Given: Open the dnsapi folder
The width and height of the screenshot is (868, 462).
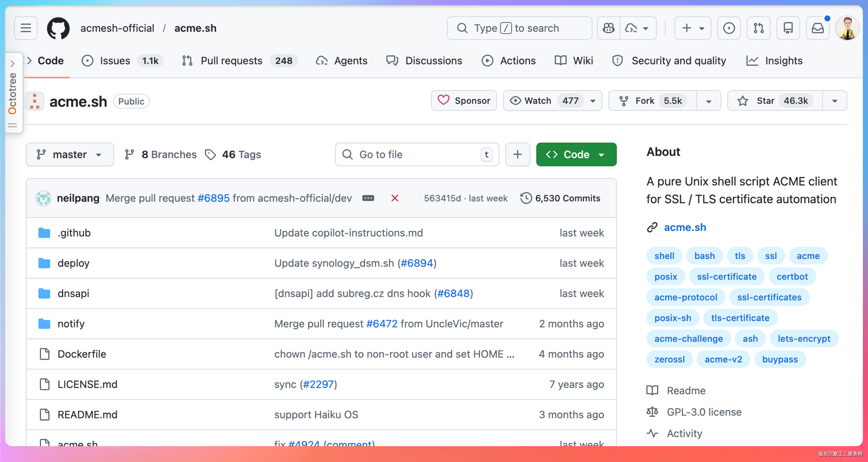Looking at the screenshot, I should pyautogui.click(x=74, y=293).
